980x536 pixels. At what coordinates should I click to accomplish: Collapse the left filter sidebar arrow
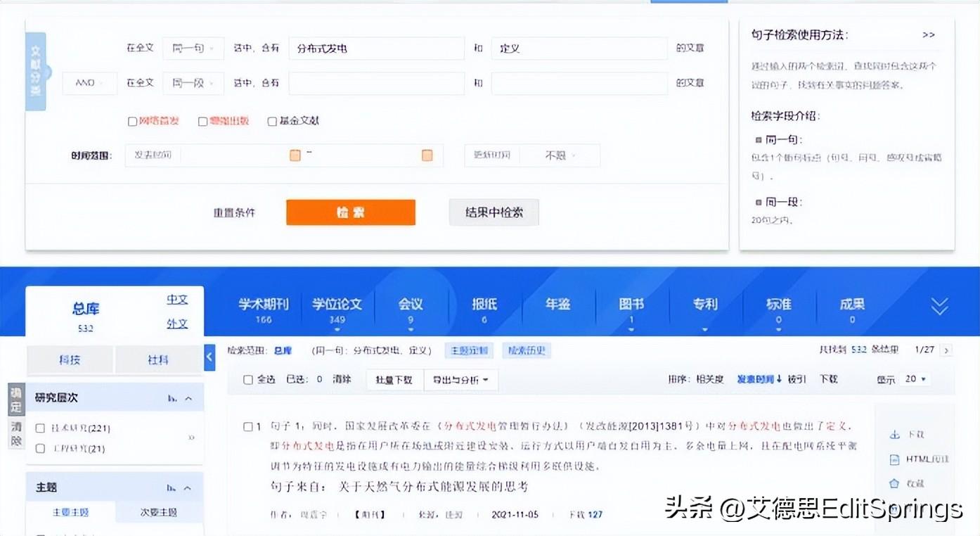tap(209, 357)
